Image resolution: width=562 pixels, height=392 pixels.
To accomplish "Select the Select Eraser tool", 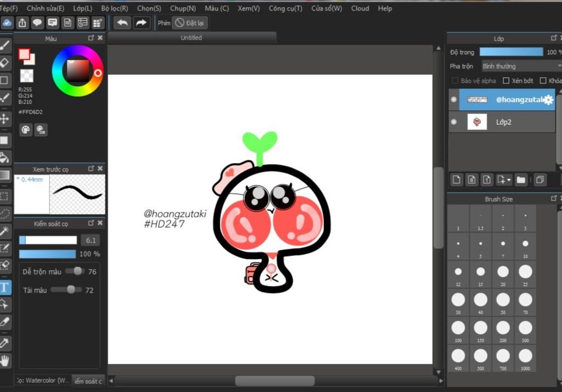I will [x=4, y=265].
